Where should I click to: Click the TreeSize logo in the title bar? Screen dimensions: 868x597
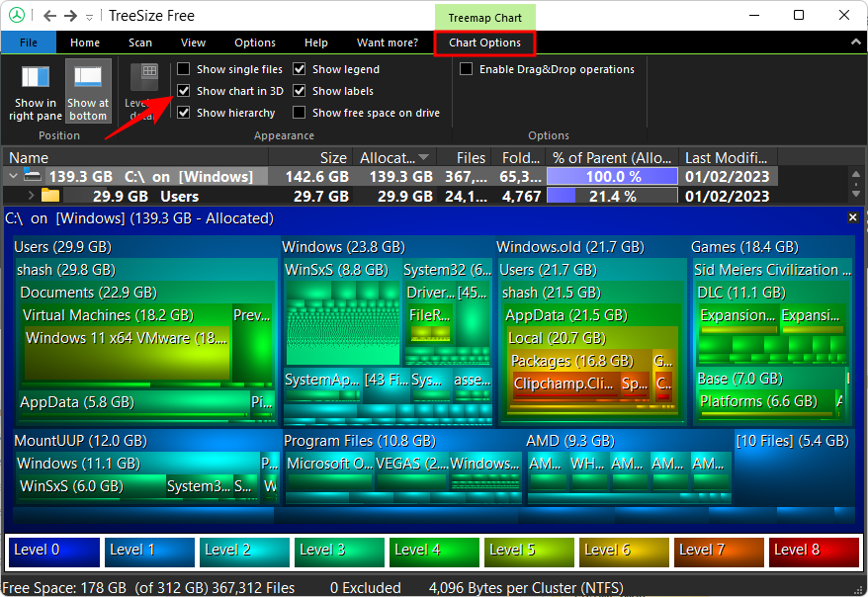click(x=15, y=15)
